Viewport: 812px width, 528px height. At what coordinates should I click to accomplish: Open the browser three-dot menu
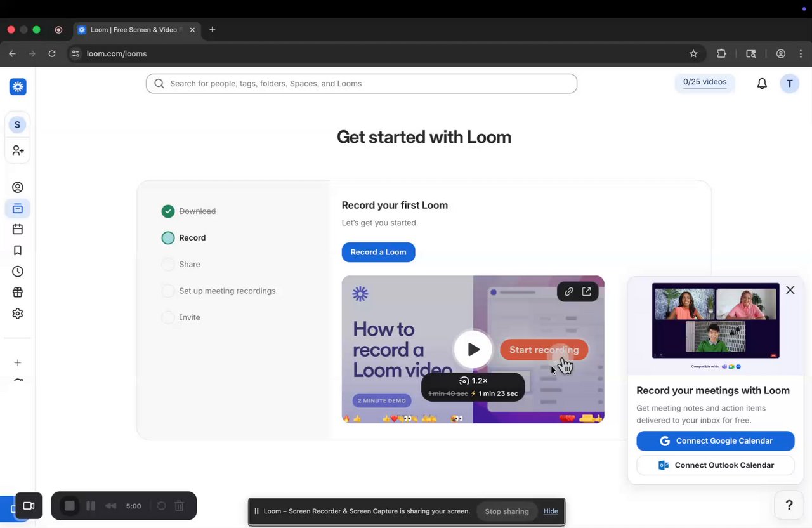(801, 54)
